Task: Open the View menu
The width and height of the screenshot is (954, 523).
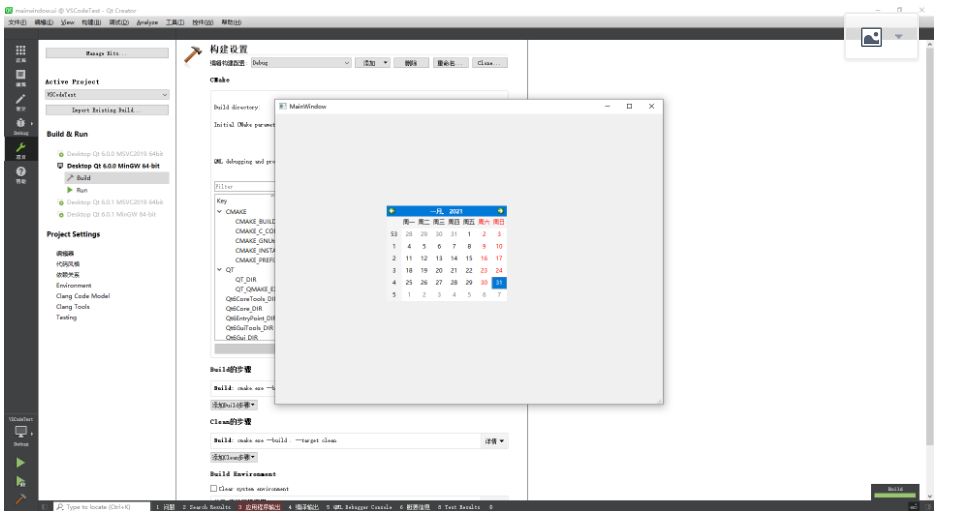Action: click(68, 23)
